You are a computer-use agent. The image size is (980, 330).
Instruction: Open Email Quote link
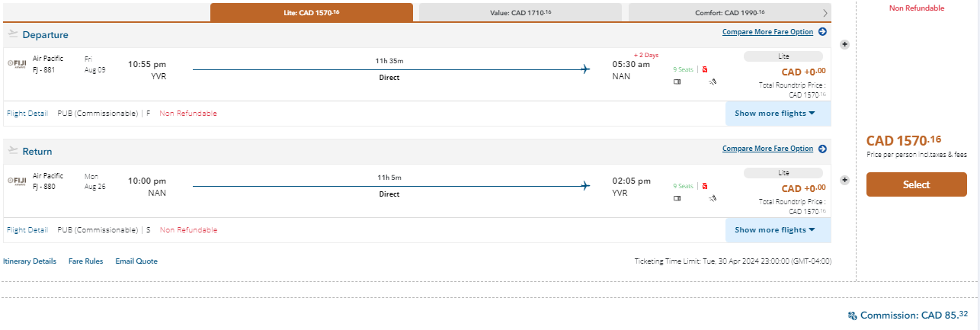click(136, 261)
